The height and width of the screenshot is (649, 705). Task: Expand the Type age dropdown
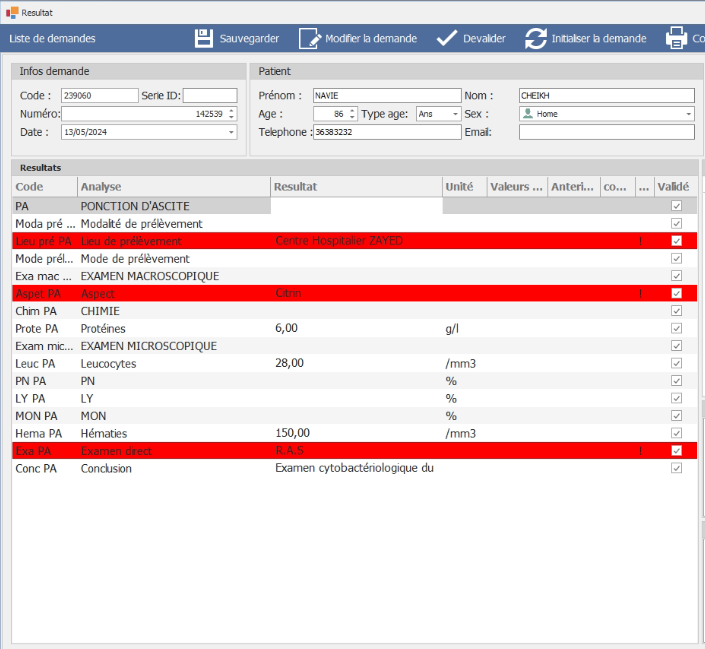(455, 114)
